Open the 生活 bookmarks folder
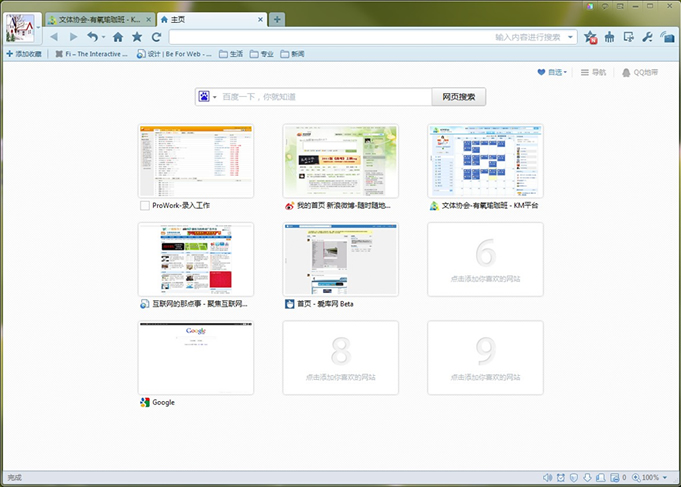The image size is (681, 487). click(x=230, y=54)
